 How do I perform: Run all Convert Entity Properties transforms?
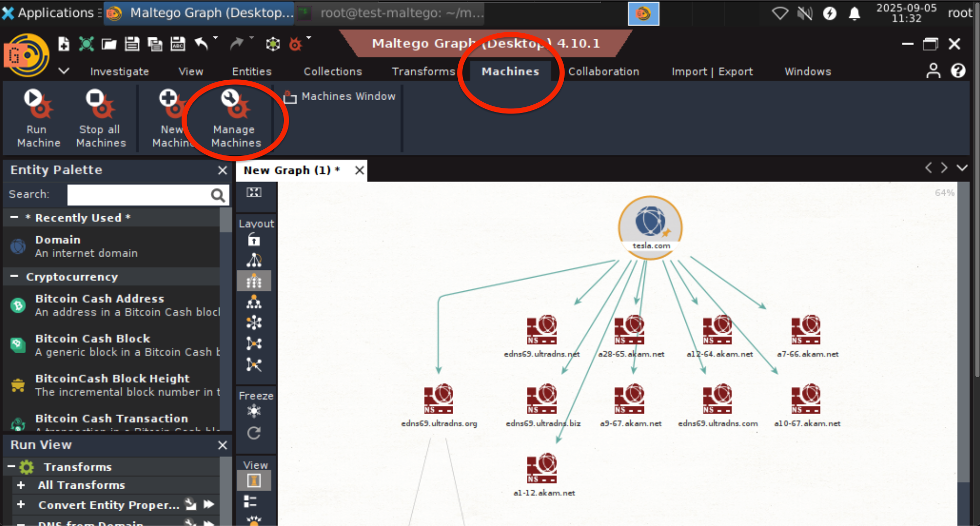click(x=208, y=505)
